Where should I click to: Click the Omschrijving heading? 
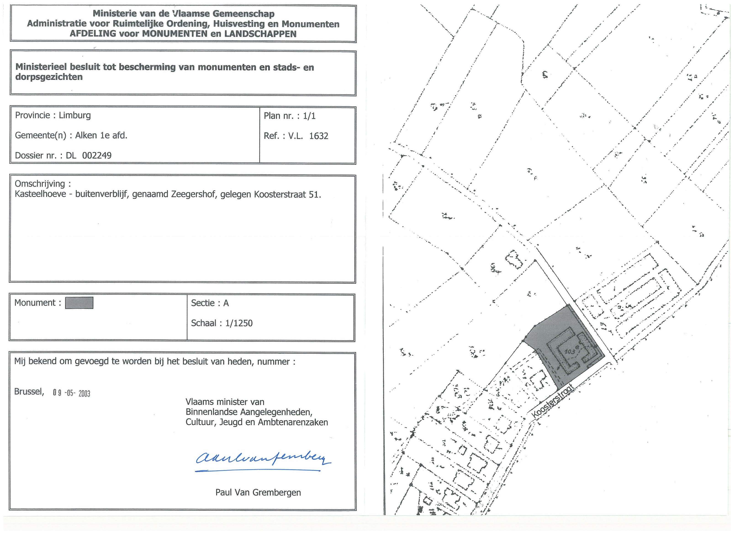(43, 184)
